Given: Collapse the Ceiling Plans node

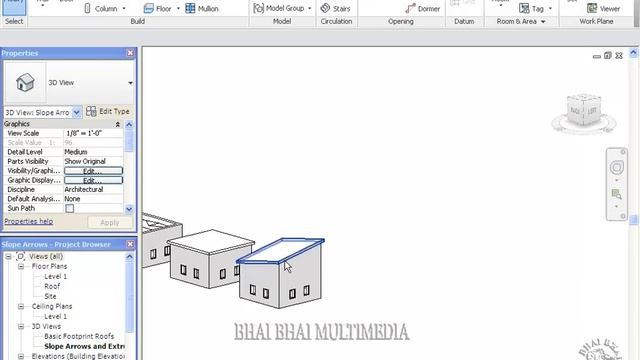Looking at the screenshot, I should point(21,306).
